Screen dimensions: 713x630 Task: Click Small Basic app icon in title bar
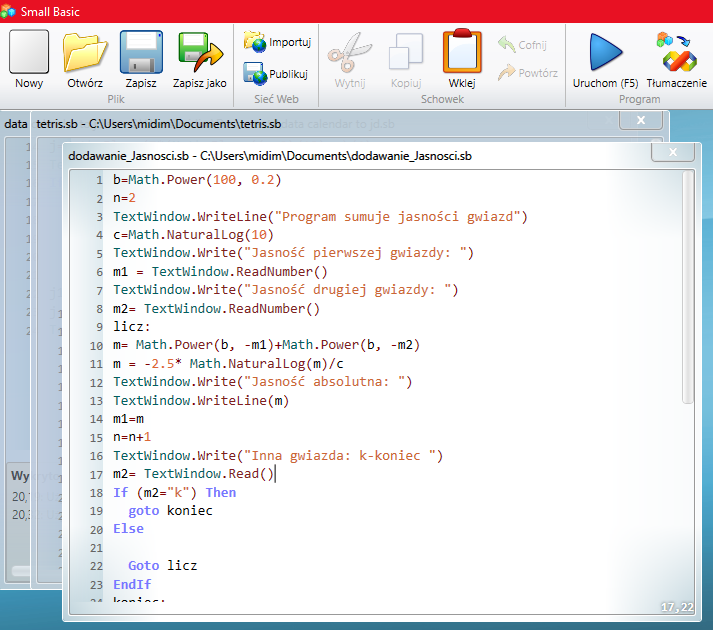[8, 11]
